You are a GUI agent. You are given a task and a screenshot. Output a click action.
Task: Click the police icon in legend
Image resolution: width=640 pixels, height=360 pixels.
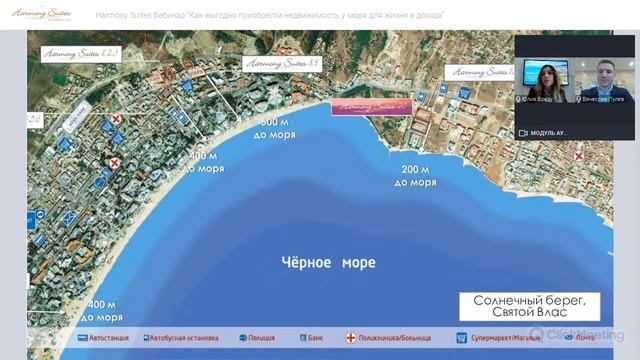point(243,338)
